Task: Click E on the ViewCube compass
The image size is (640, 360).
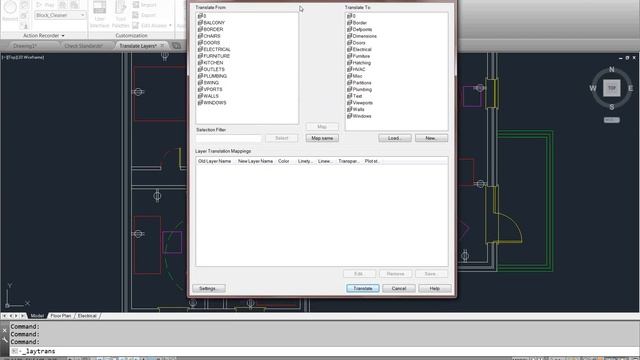Action: pos(631,88)
